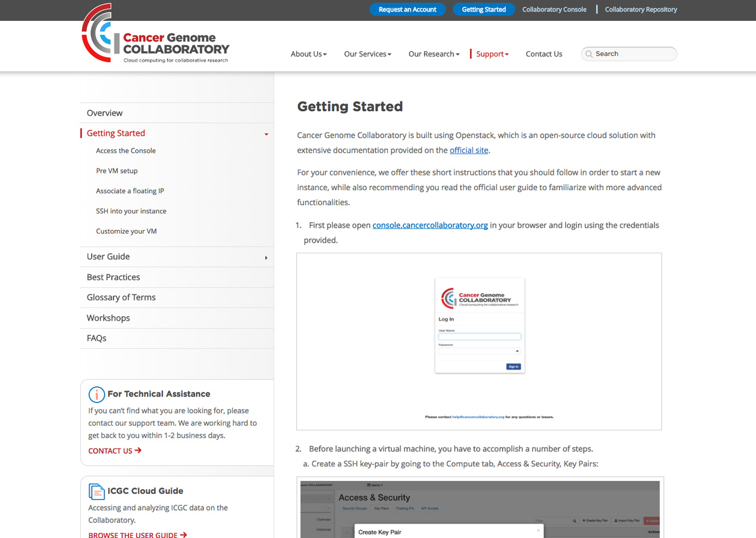The image size is (756, 538).
Task: Collapse the Getting Started sidebar arrow
Action: click(x=266, y=134)
